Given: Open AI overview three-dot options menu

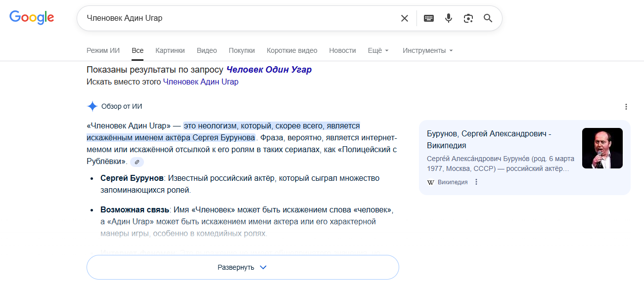Looking at the screenshot, I should click(626, 107).
